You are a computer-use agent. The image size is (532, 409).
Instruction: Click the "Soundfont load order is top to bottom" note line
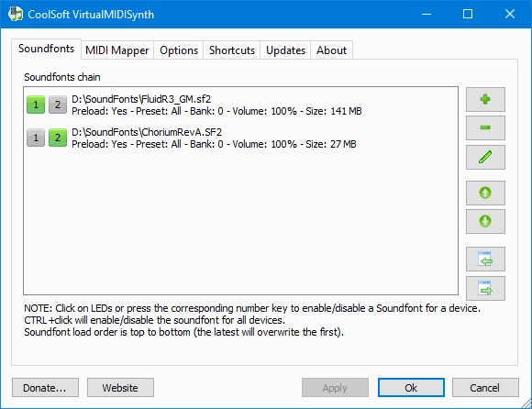[183, 332]
